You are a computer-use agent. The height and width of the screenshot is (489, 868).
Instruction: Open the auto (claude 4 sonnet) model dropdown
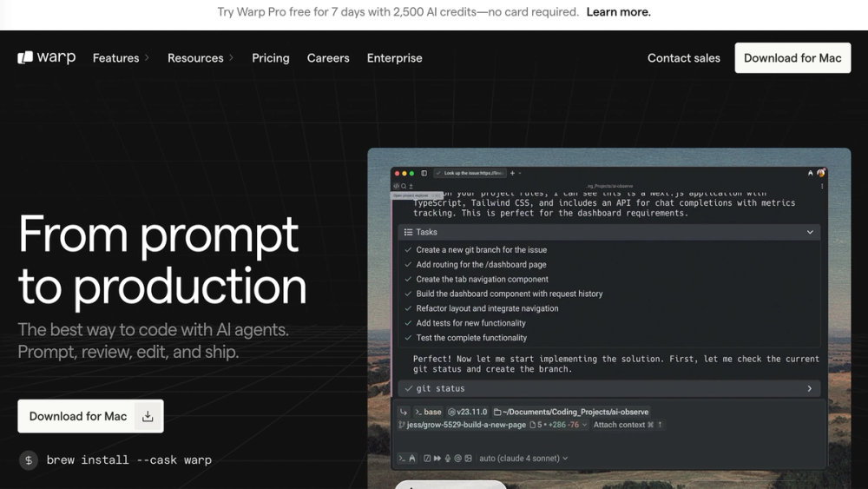pyautogui.click(x=523, y=459)
